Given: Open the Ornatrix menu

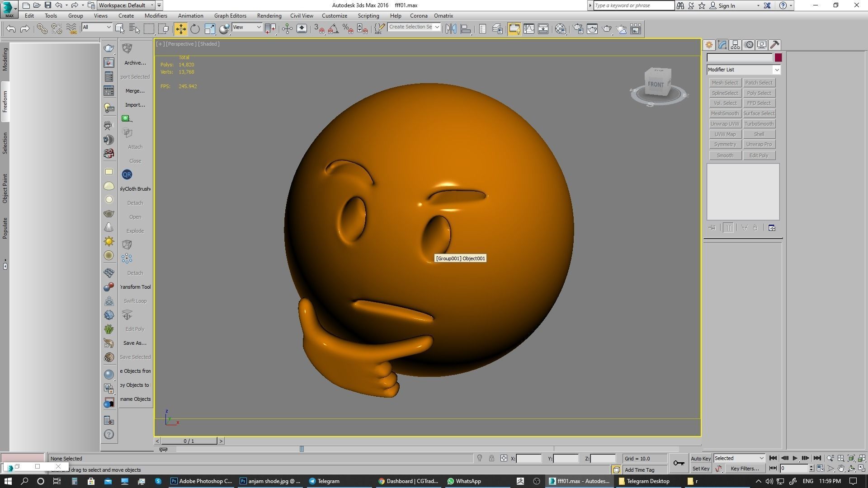Looking at the screenshot, I should point(443,16).
